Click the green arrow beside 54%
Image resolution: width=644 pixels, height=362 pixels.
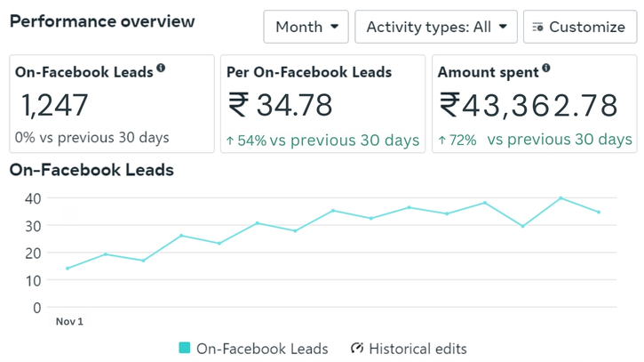coord(230,141)
